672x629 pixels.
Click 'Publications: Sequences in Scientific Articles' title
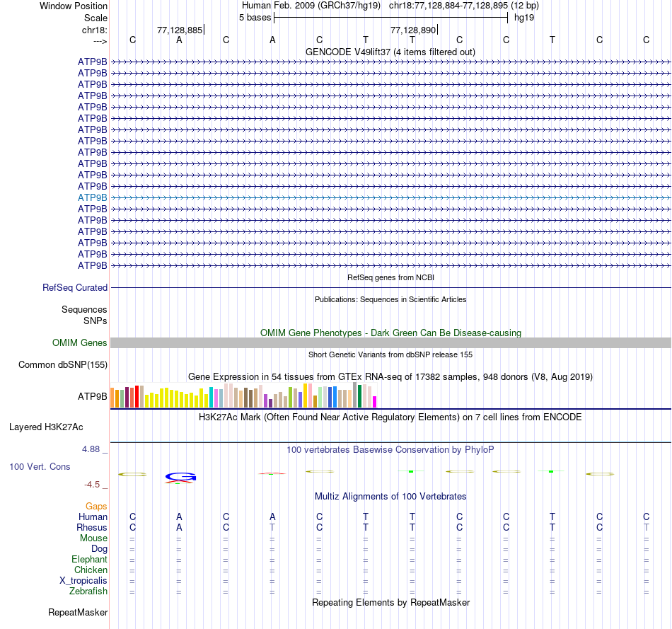coord(390,299)
